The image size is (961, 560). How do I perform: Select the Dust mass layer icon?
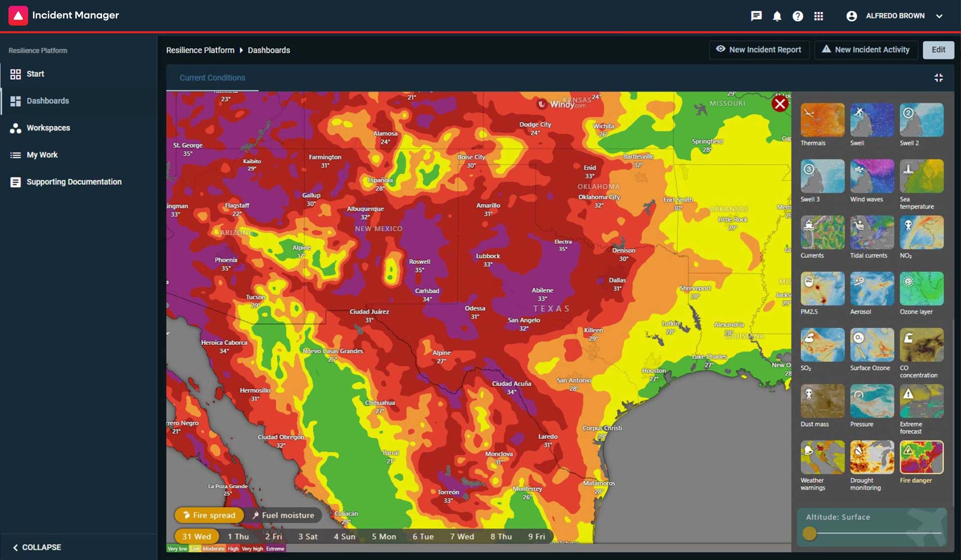[822, 401]
